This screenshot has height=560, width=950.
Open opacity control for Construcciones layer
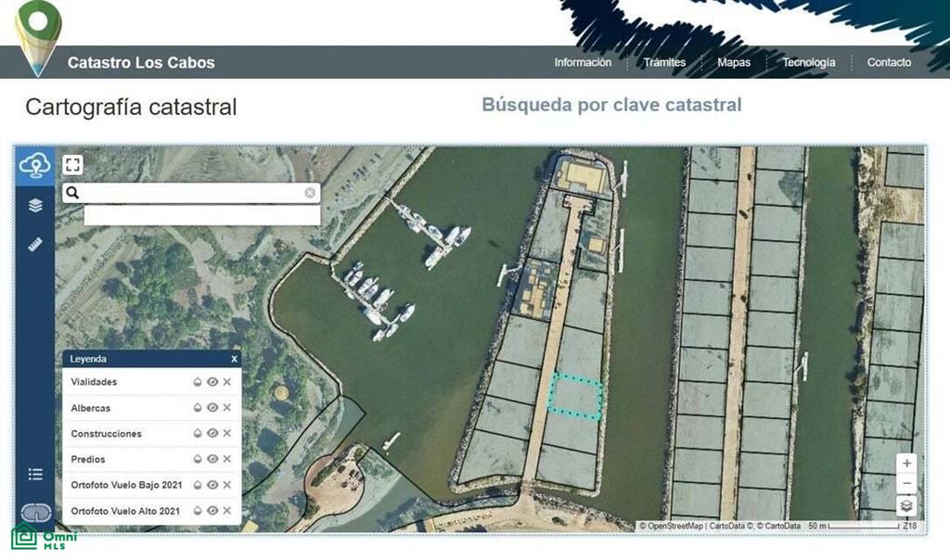(x=198, y=434)
